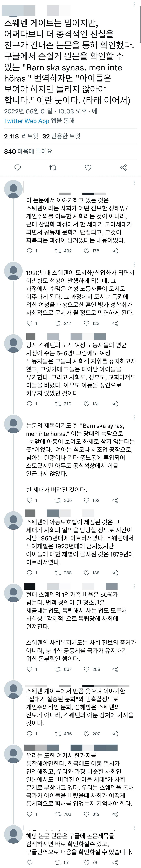Open profile avatar of the first reply
Image resolution: width=141 pixels, height=868 pixels.
click(13, 189)
